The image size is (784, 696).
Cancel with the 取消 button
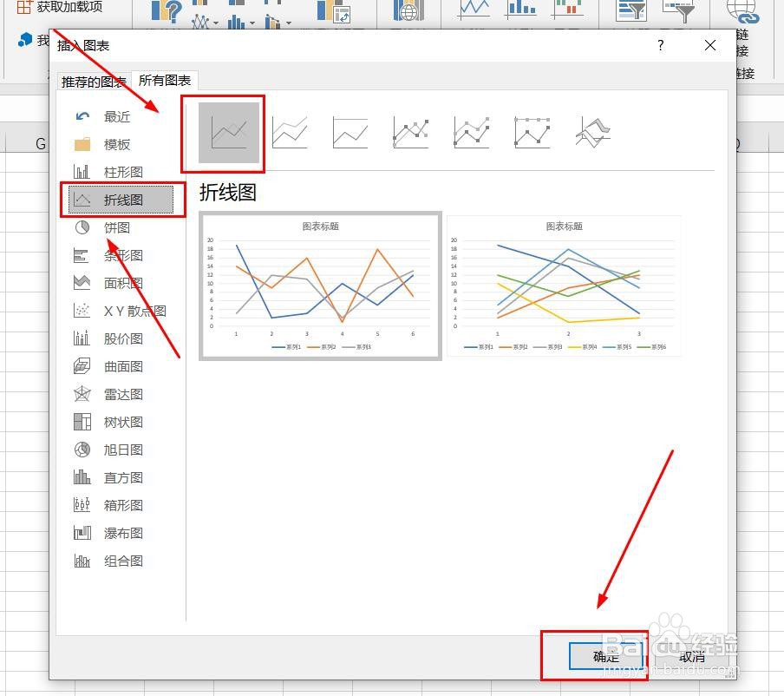[x=692, y=656]
